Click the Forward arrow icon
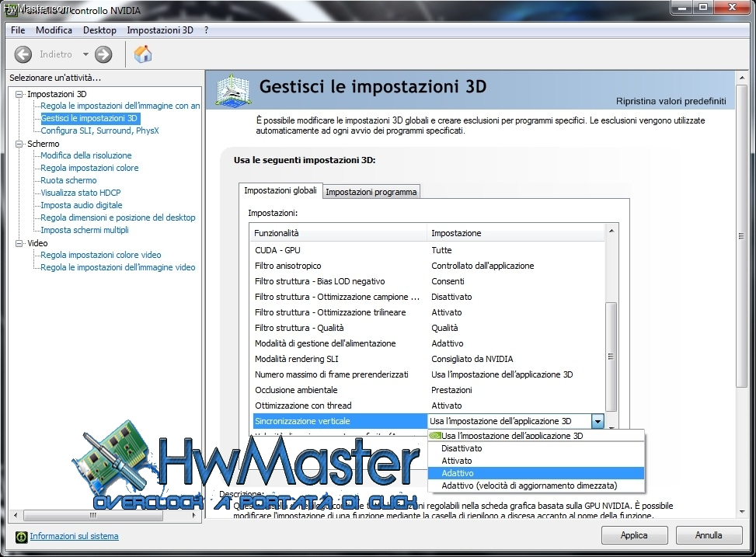The width and height of the screenshot is (756, 557). (103, 54)
